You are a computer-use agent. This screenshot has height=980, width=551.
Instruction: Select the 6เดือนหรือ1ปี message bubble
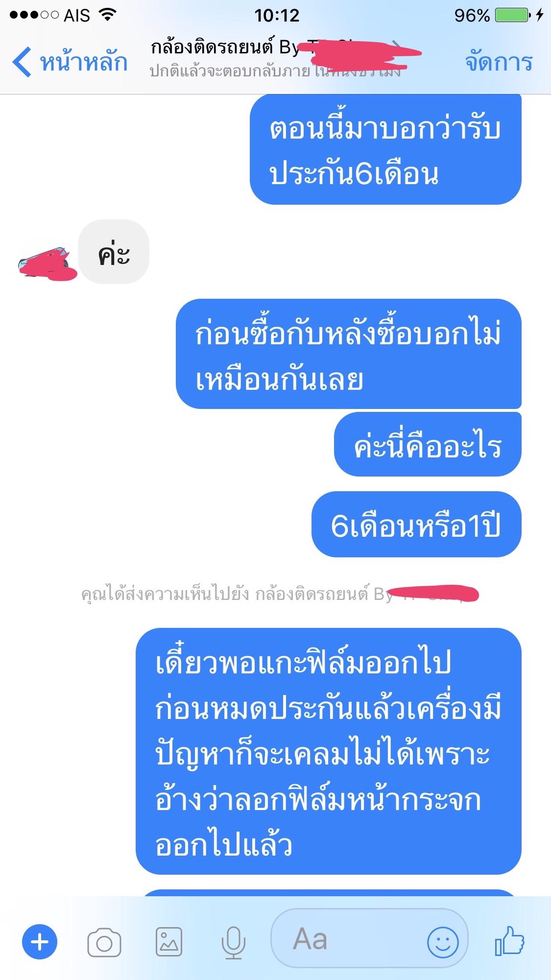point(416,524)
